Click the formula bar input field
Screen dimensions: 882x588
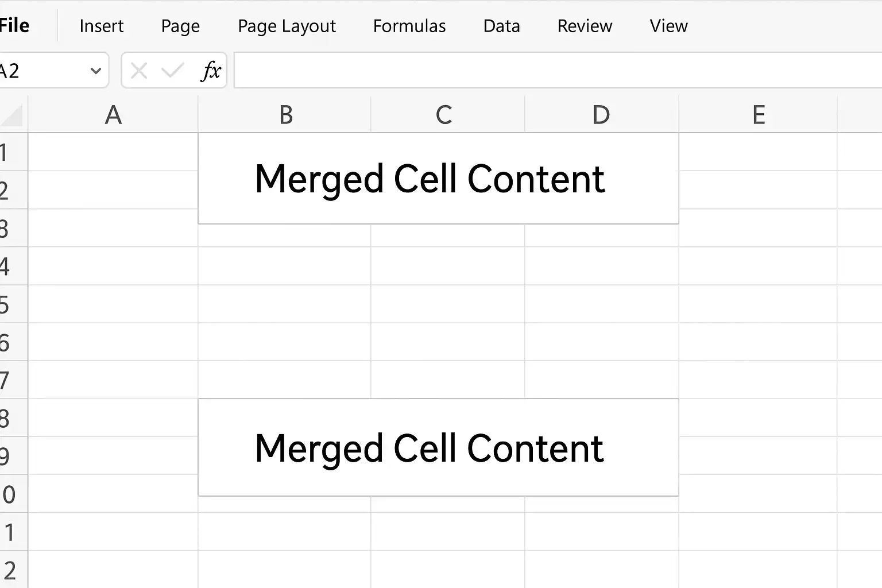point(558,71)
